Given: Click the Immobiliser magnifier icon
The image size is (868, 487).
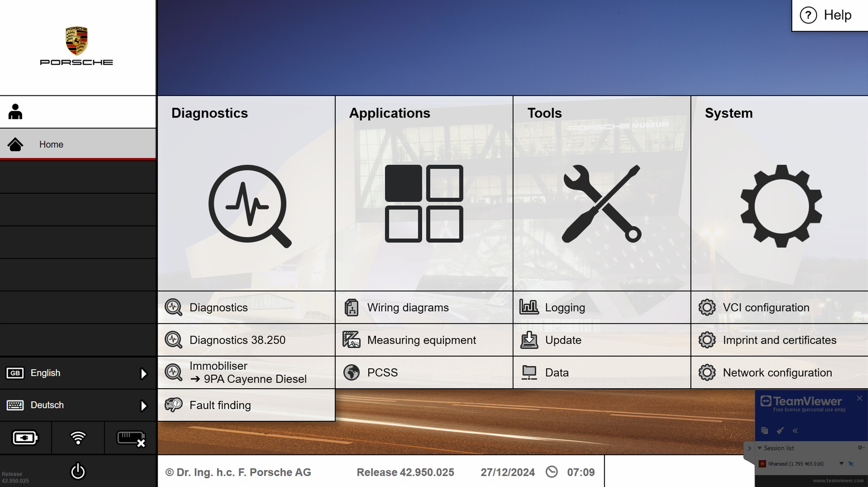Looking at the screenshot, I should (173, 373).
